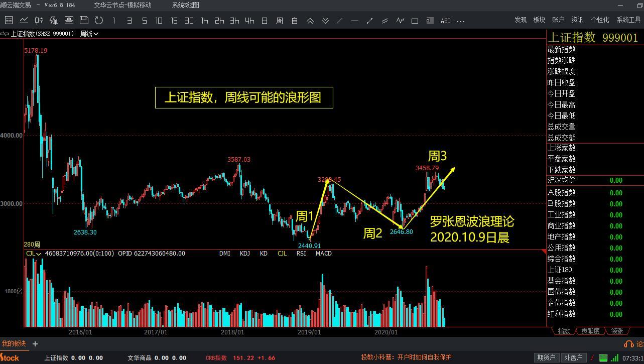Select the 5-minute period button
The image size is (644, 364).
(144, 21)
